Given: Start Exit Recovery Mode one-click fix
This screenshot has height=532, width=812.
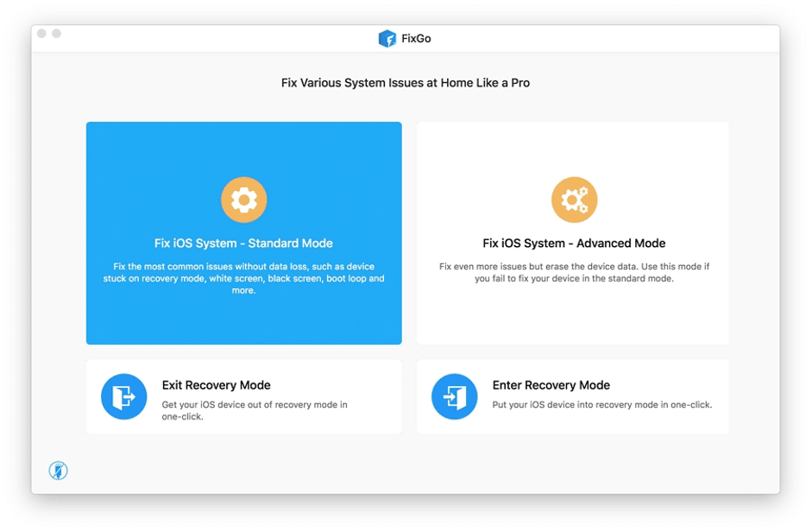Looking at the screenshot, I should point(244,396).
